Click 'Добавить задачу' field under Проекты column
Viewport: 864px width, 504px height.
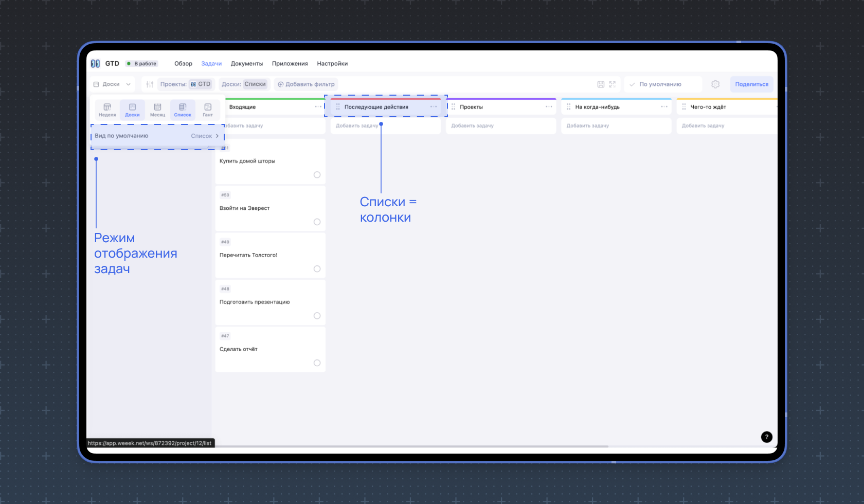[500, 126]
